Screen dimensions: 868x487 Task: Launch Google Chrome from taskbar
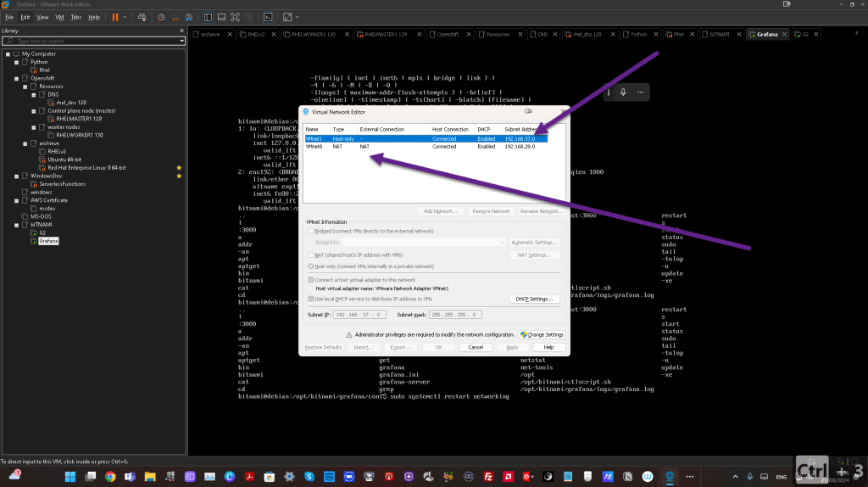click(x=110, y=477)
